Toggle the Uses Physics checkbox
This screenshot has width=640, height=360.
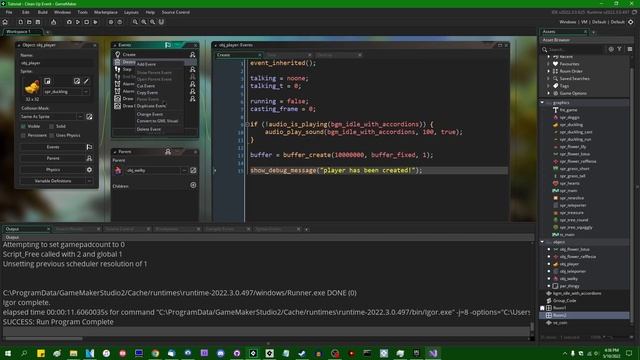click(51, 135)
